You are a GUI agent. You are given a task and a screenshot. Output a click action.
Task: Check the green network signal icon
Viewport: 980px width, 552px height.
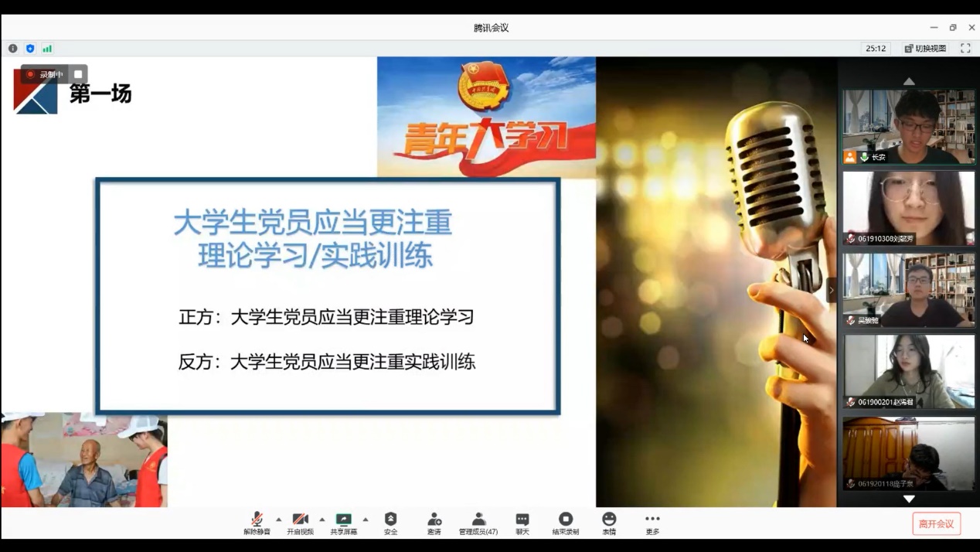[x=47, y=48]
